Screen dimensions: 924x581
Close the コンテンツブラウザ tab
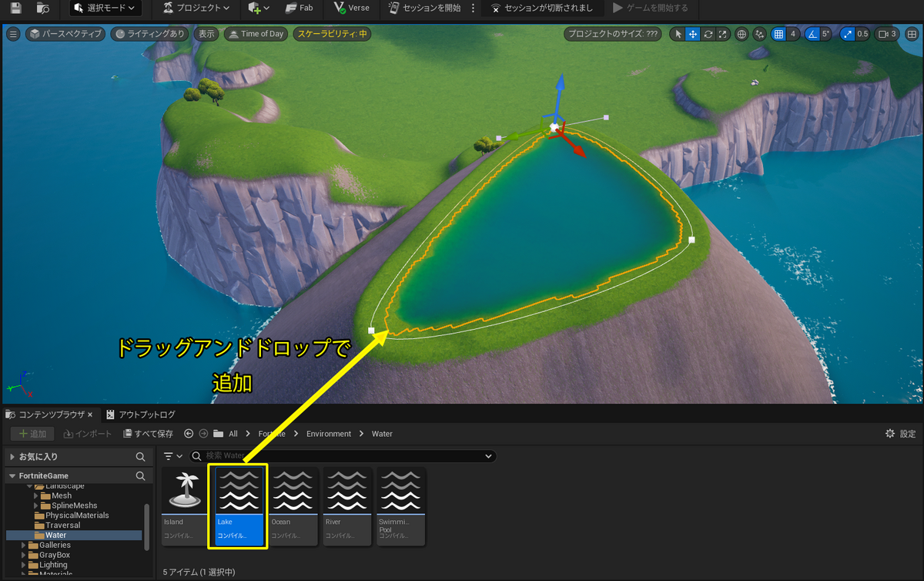click(90, 415)
